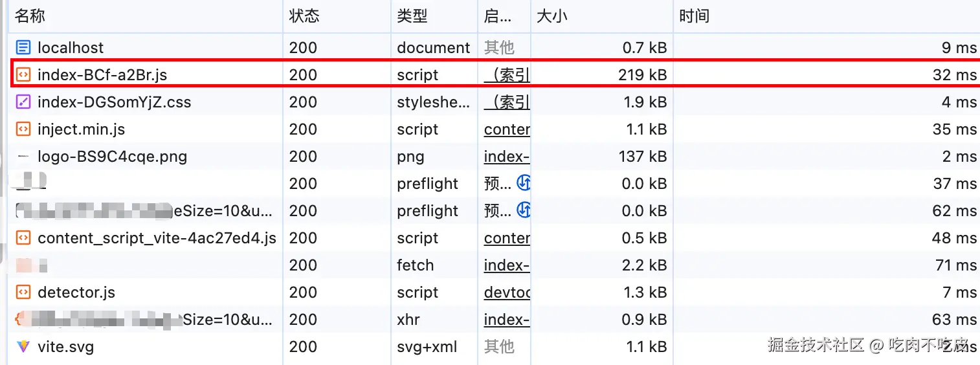Open the initiator link for inject.min.js
The height and width of the screenshot is (365, 980).
click(507, 129)
